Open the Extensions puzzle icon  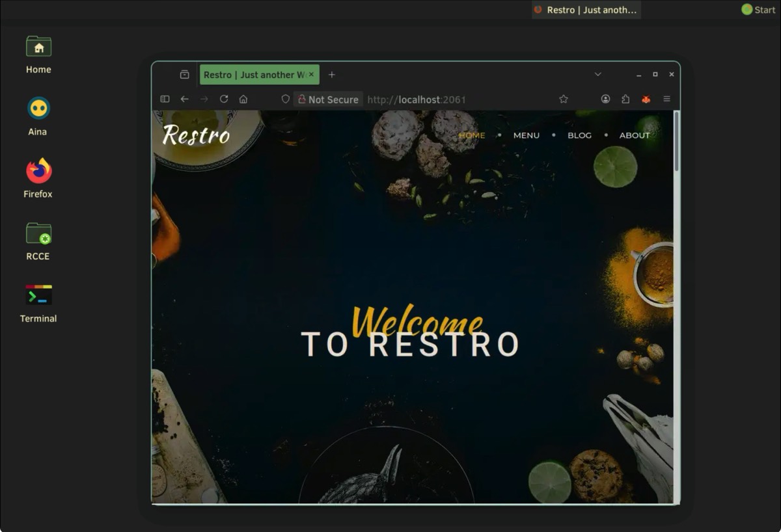(x=625, y=99)
